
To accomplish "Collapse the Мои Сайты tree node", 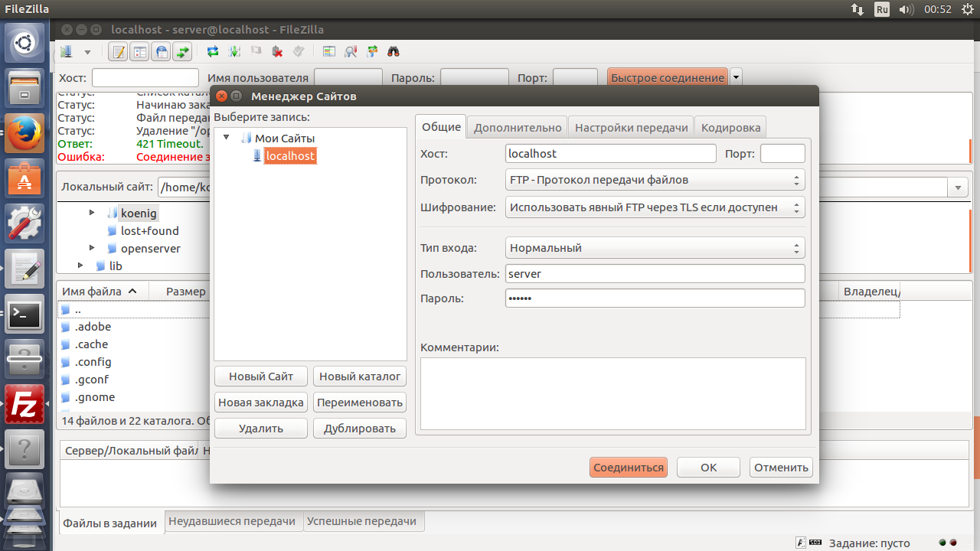I will coord(227,139).
